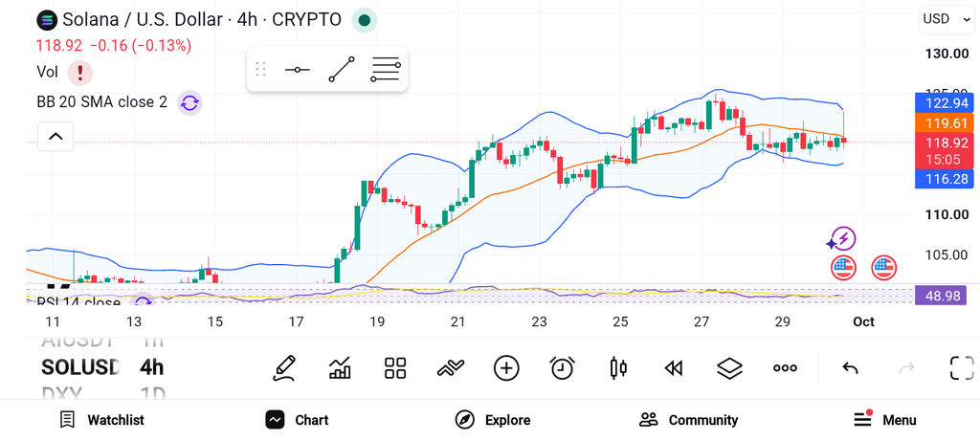Click lower band value 116.28 label
This screenshot has height=441, width=980.
pyautogui.click(x=944, y=179)
